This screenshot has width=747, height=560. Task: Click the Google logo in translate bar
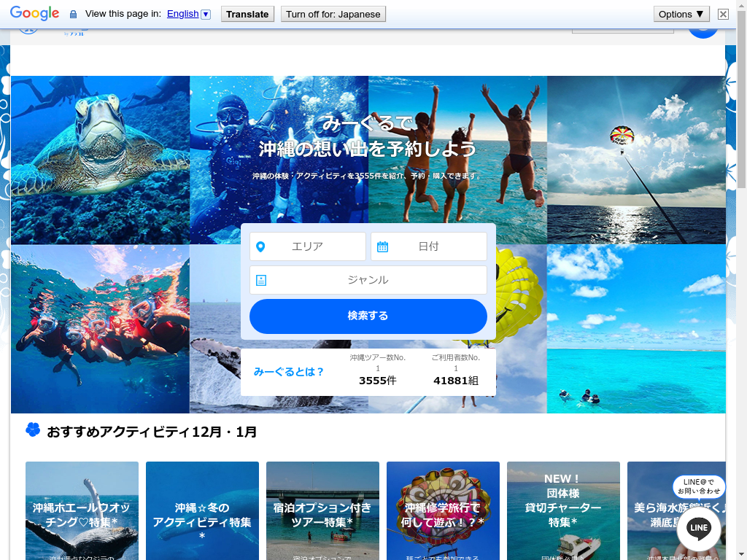coord(34,13)
